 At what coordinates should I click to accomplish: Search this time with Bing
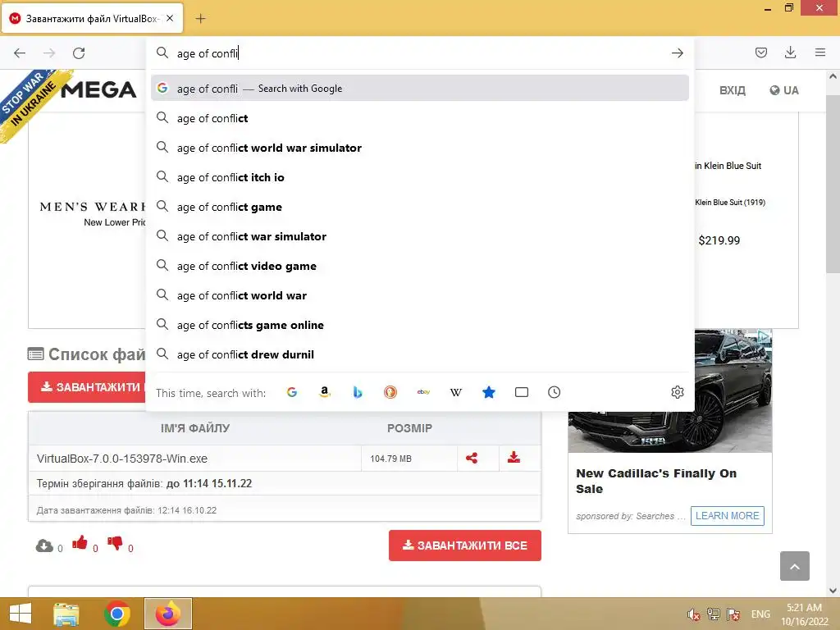[358, 392]
